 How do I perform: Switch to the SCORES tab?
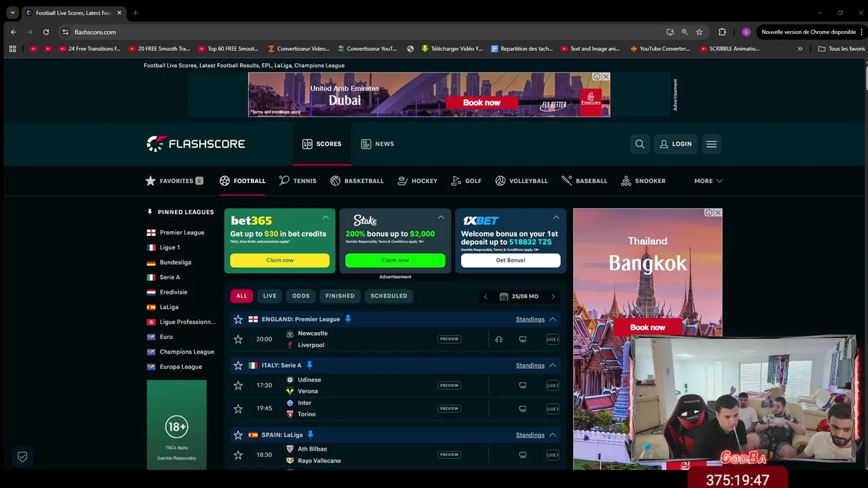(321, 144)
